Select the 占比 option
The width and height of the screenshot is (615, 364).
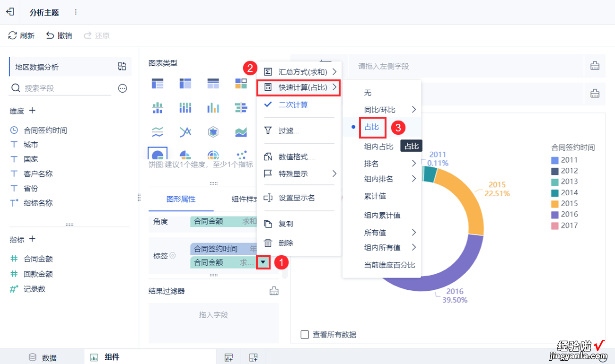(371, 127)
